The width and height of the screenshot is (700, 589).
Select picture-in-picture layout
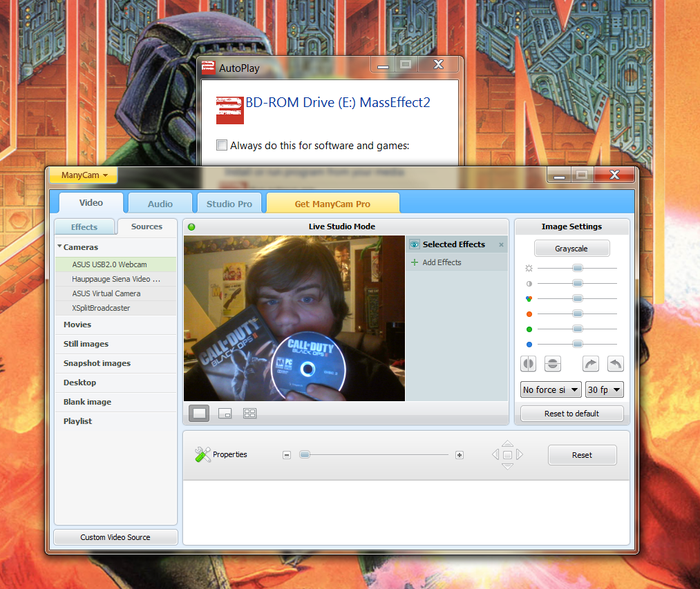(x=225, y=414)
